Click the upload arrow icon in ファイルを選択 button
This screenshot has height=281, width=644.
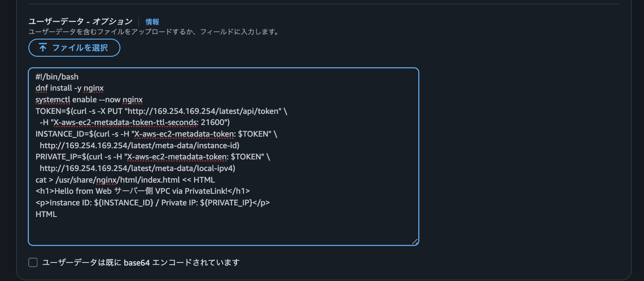tap(43, 48)
